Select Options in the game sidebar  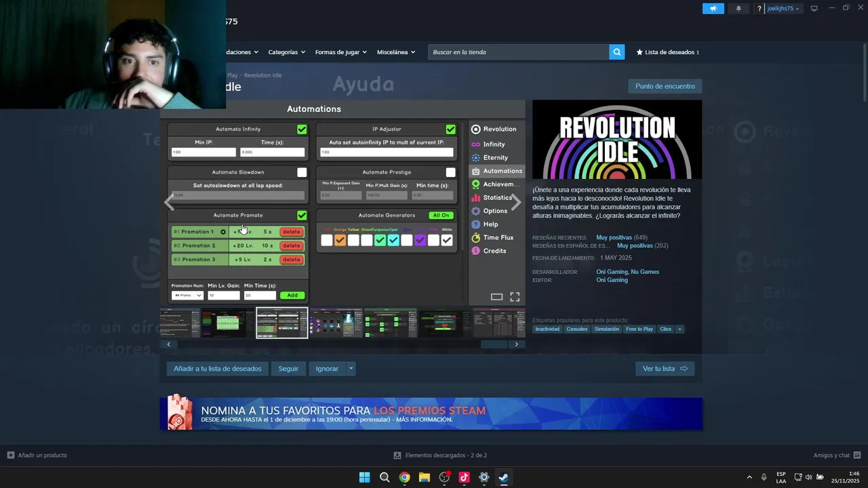pyautogui.click(x=495, y=211)
